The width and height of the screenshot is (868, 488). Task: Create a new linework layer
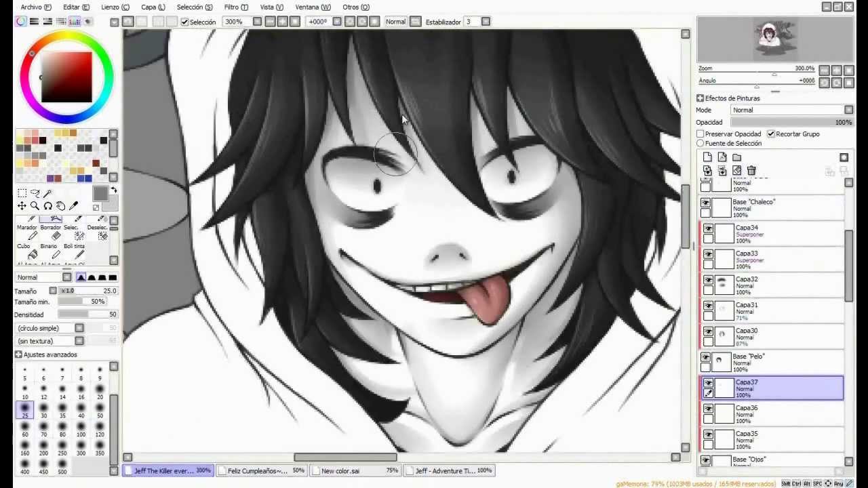[x=722, y=157]
